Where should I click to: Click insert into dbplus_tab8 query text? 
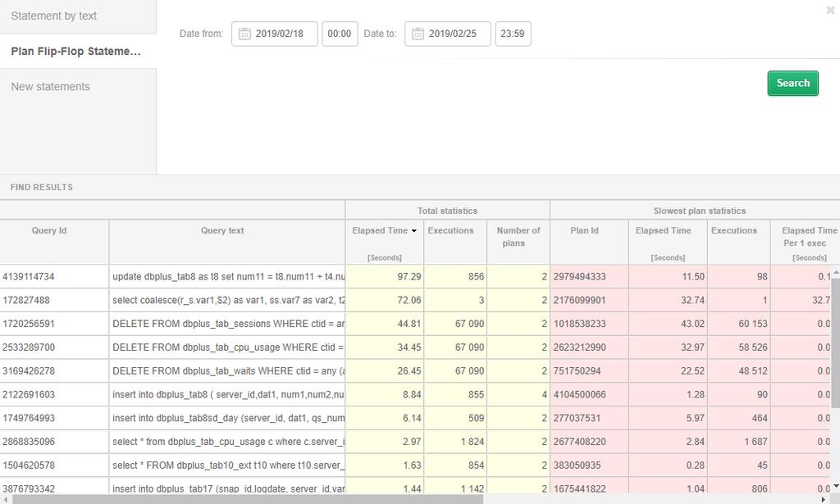click(229, 394)
